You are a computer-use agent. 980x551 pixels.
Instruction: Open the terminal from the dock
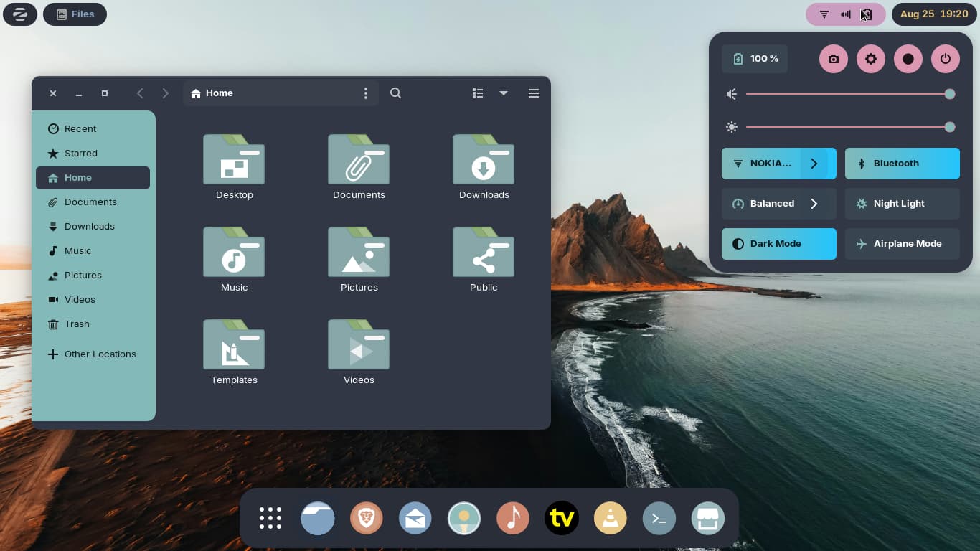click(659, 517)
